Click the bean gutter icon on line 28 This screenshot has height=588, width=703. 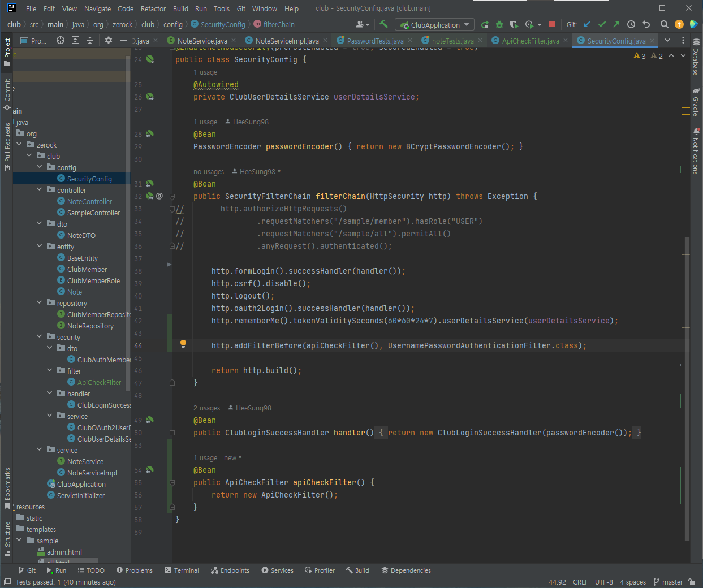click(x=150, y=134)
